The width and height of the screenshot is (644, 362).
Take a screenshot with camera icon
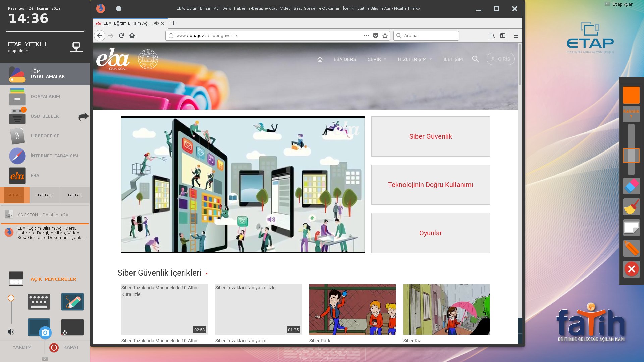click(45, 333)
